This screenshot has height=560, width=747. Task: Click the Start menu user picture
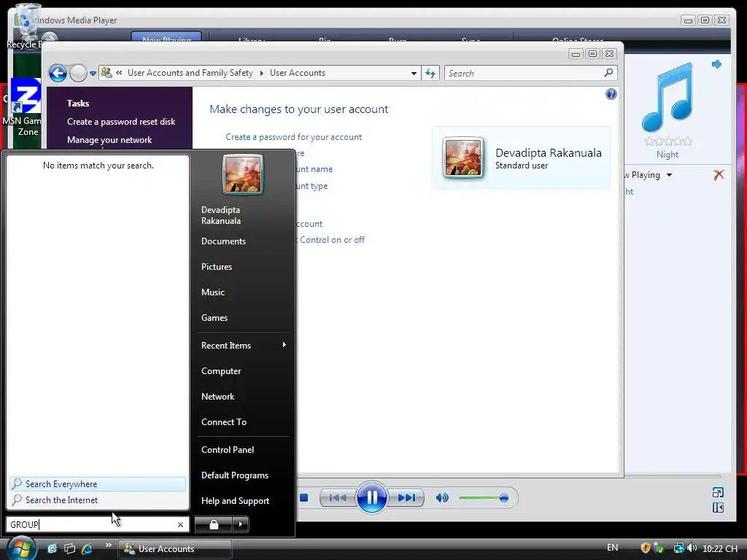[242, 174]
